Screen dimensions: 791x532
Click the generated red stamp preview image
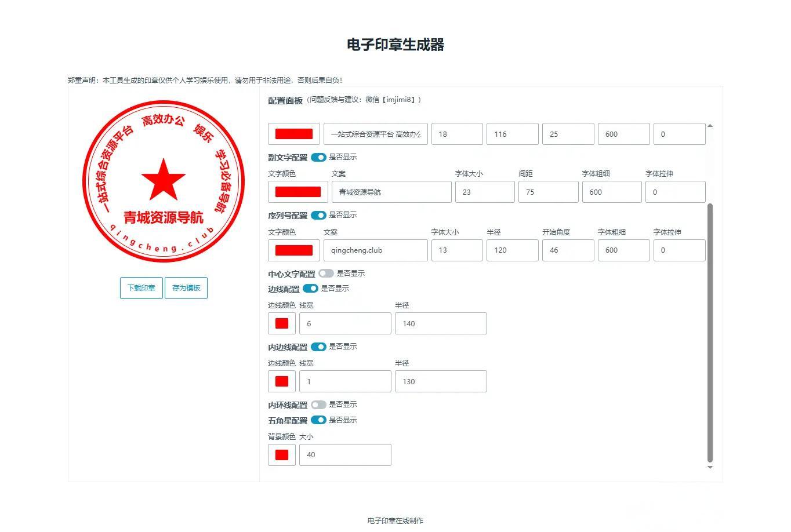164,181
